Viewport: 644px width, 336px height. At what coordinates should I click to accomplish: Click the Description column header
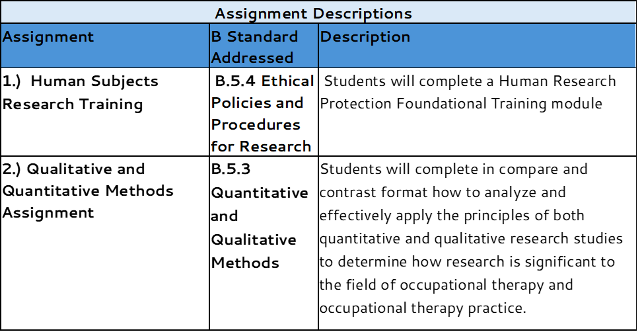coord(365,37)
